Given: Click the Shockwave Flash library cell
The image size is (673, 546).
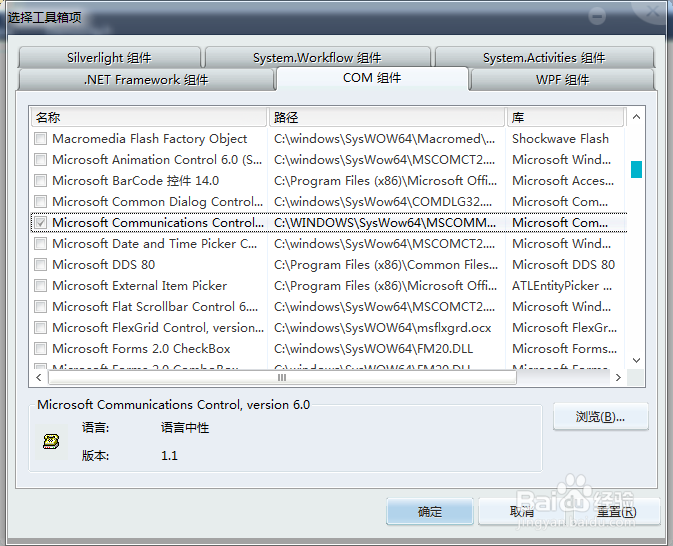Looking at the screenshot, I should click(561, 139).
